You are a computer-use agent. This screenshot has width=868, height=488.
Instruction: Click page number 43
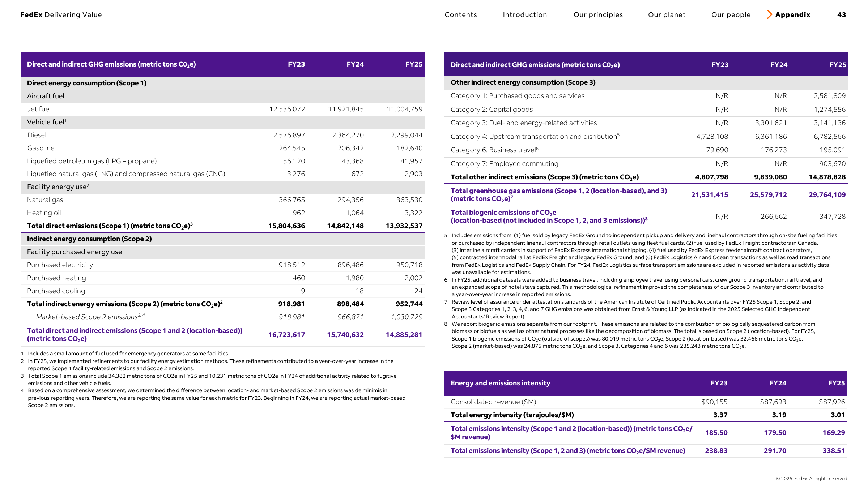[x=842, y=15]
